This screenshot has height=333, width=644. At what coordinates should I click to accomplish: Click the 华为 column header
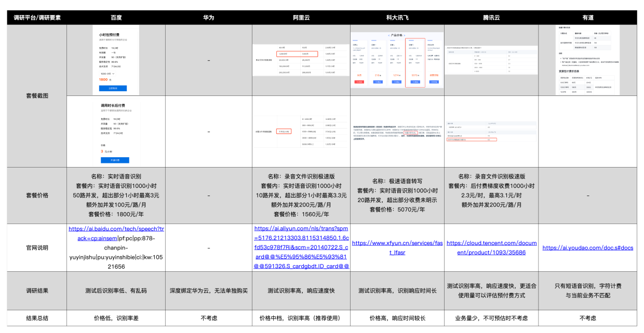coord(209,17)
